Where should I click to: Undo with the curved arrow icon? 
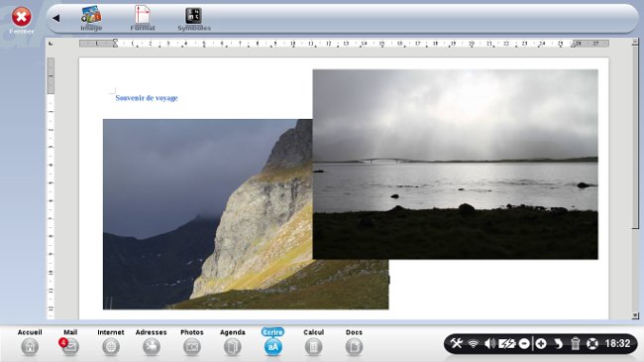pyautogui.click(x=558, y=343)
